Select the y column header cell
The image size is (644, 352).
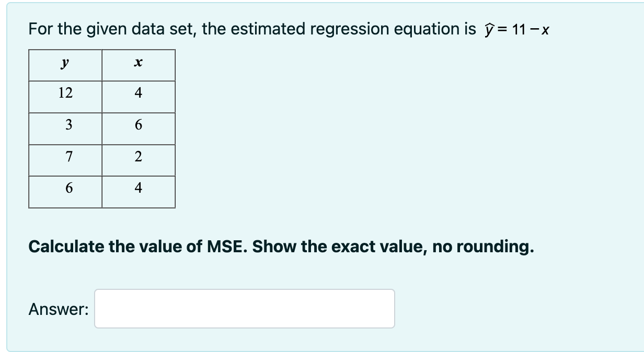click(x=65, y=65)
